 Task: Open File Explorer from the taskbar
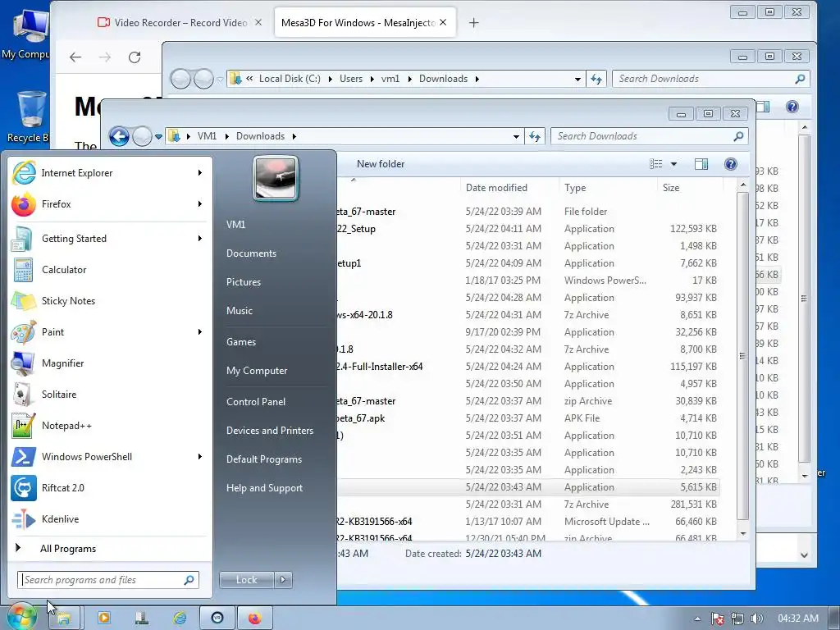tap(64, 619)
